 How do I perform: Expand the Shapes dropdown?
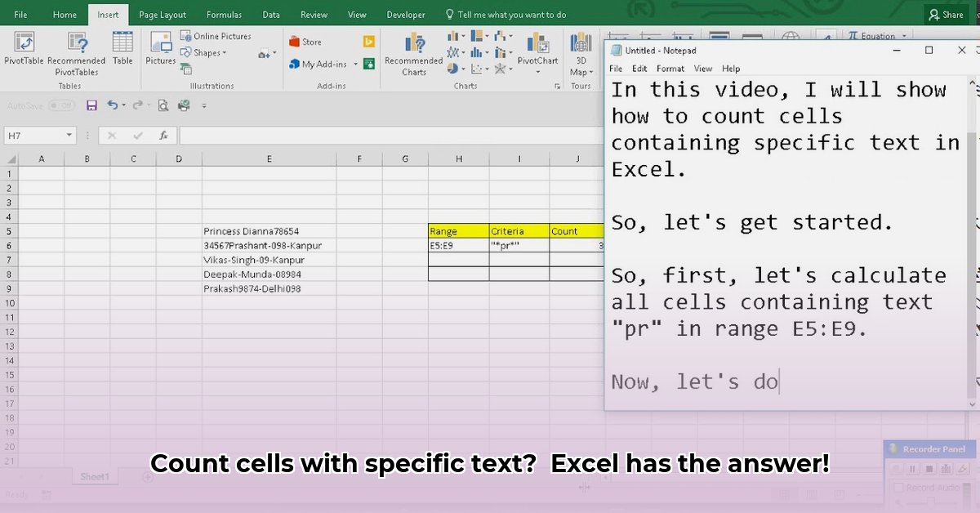pyautogui.click(x=209, y=53)
